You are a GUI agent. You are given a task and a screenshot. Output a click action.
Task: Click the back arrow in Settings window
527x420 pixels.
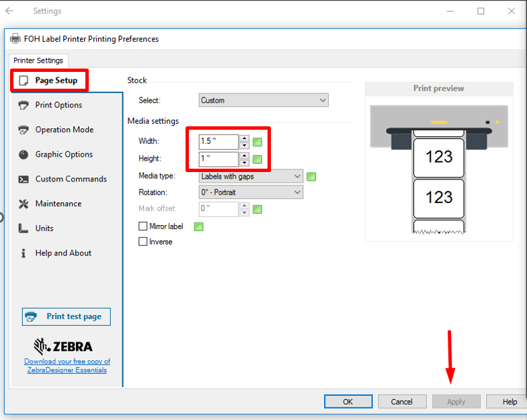click(x=9, y=11)
